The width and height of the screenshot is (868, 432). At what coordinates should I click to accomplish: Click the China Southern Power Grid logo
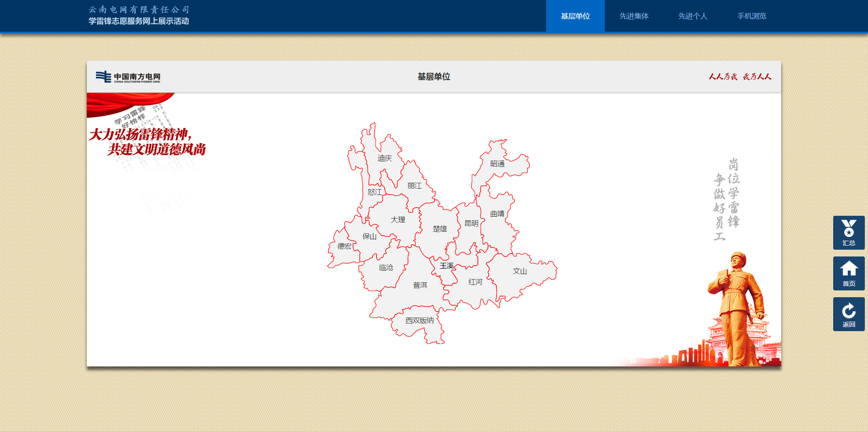(x=128, y=77)
